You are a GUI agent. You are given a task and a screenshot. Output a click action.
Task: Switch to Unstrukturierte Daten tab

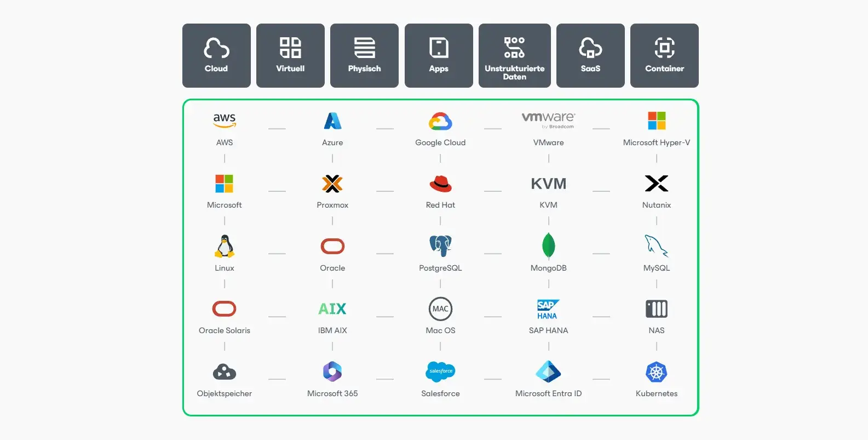pos(515,55)
